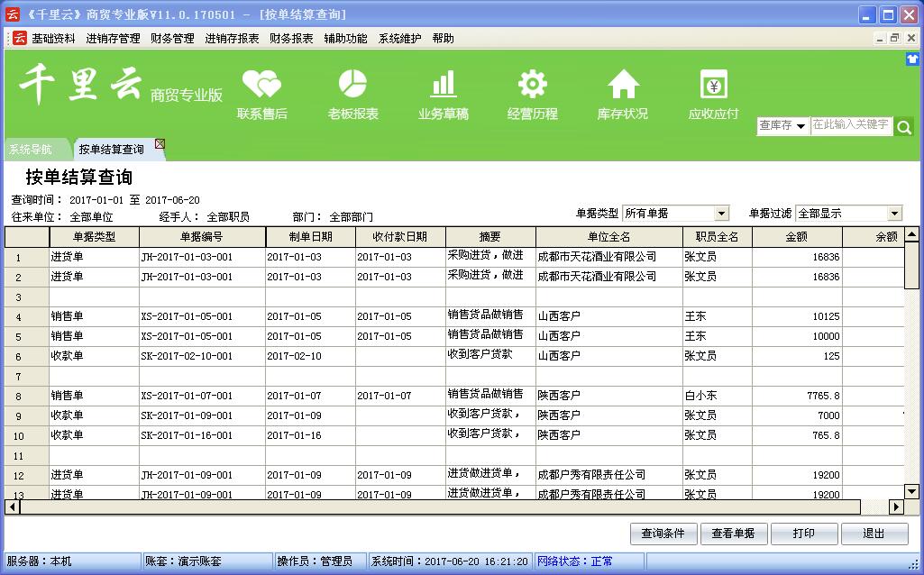Expand the 单据过滤 dropdown
Viewport: 924px width, 575px height.
coord(894,214)
